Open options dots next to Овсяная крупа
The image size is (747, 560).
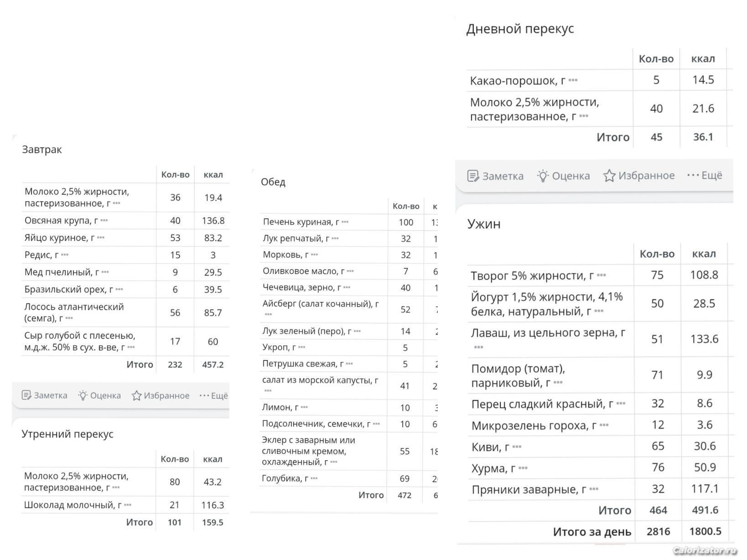(x=104, y=221)
